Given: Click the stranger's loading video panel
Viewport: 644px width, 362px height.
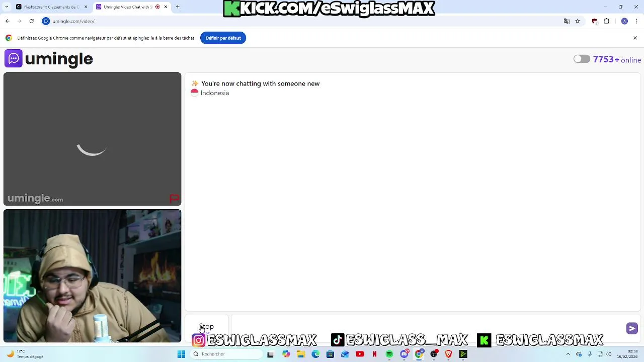Looking at the screenshot, I should point(92,139).
